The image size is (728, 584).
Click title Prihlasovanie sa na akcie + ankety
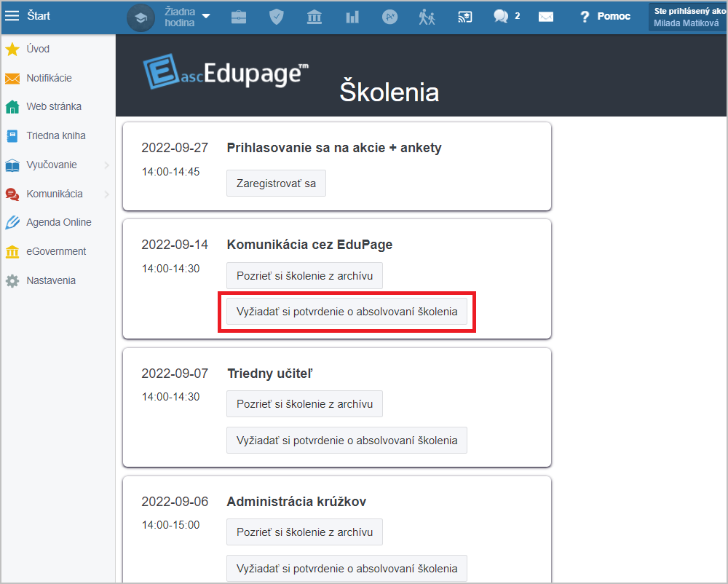click(334, 148)
